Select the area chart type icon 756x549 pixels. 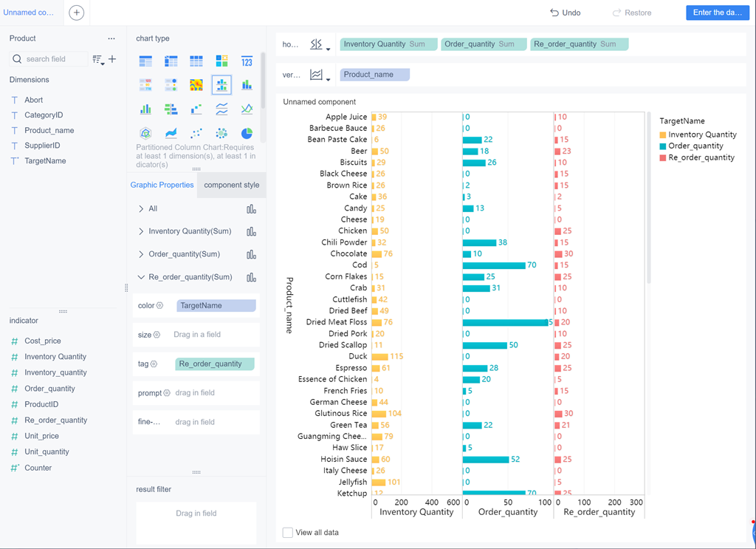click(x=171, y=133)
